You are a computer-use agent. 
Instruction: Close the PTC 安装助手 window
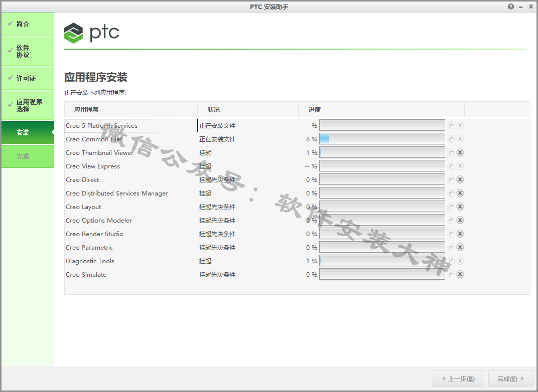531,7
